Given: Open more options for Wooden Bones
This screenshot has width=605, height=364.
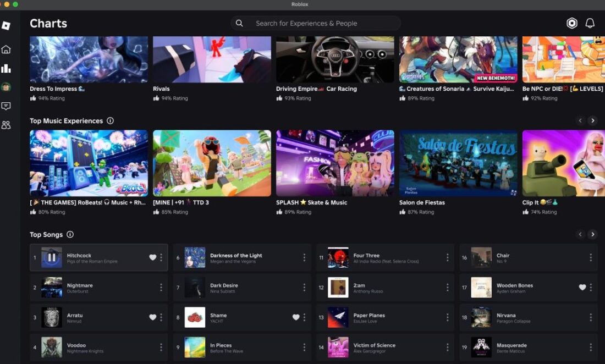Looking at the screenshot, I should pos(591,287).
